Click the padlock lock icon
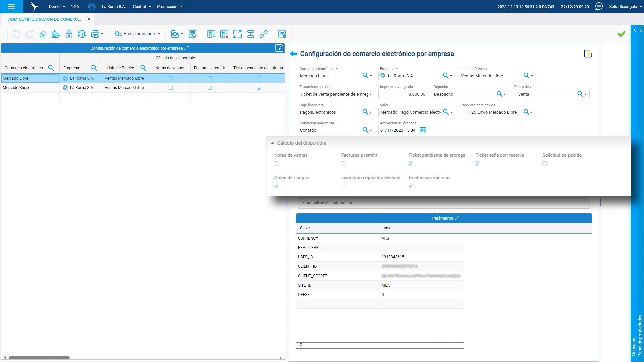 pos(69,34)
